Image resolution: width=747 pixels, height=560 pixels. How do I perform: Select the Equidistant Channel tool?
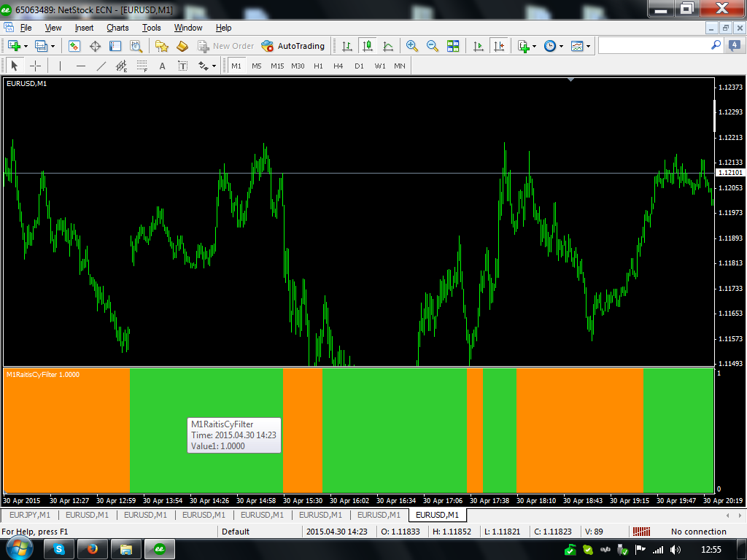[122, 66]
